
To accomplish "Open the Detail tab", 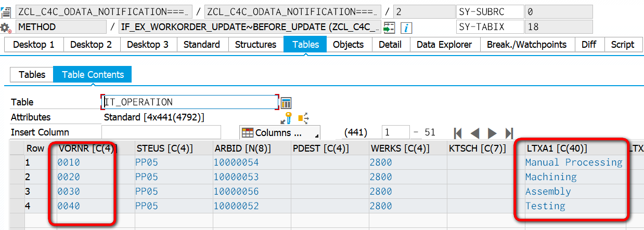I will [x=390, y=45].
